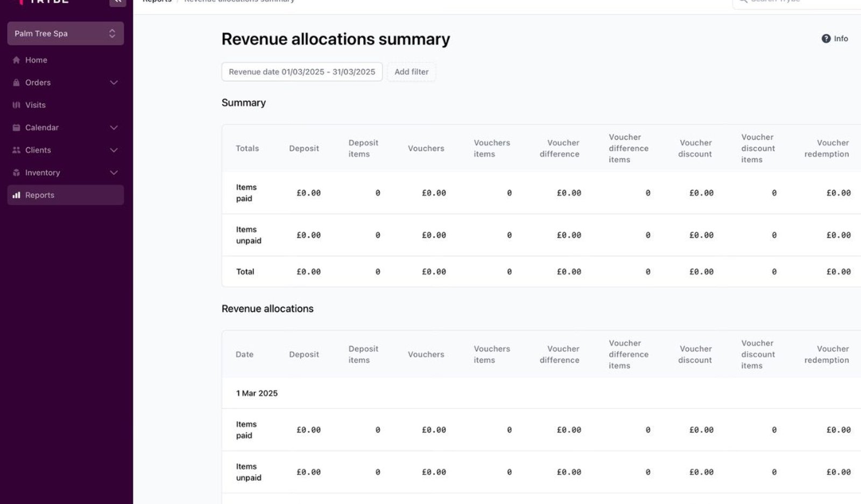This screenshot has width=861, height=504.
Task: Click the Home house icon
Action: (x=16, y=60)
